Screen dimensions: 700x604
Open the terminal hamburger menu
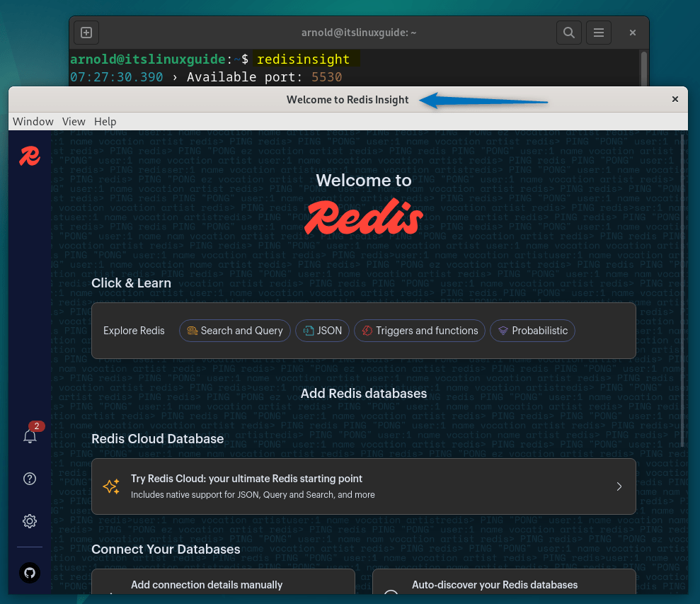(x=599, y=33)
